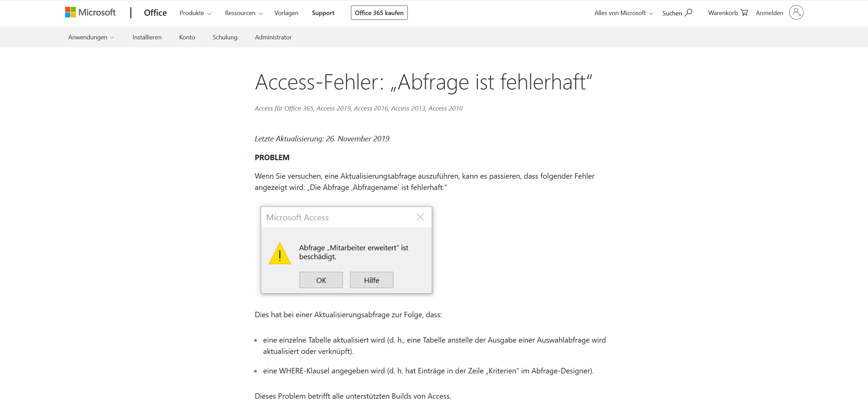Open the shopping cart icon

[744, 13]
